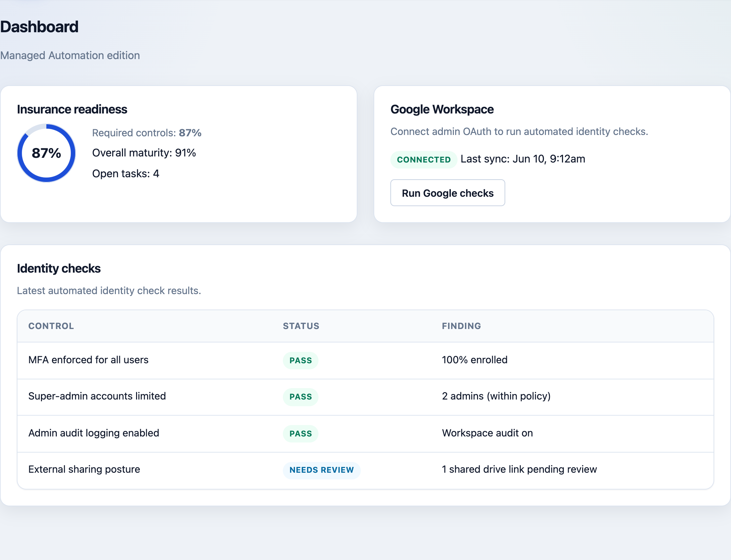Click PASS badge for MFA enforced row
Image resolution: width=731 pixels, height=560 pixels.
(x=301, y=361)
